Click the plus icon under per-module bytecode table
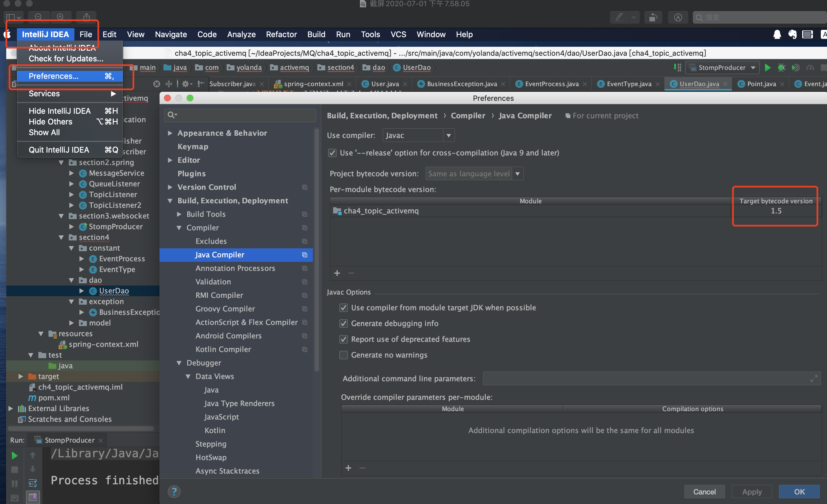 pos(337,273)
